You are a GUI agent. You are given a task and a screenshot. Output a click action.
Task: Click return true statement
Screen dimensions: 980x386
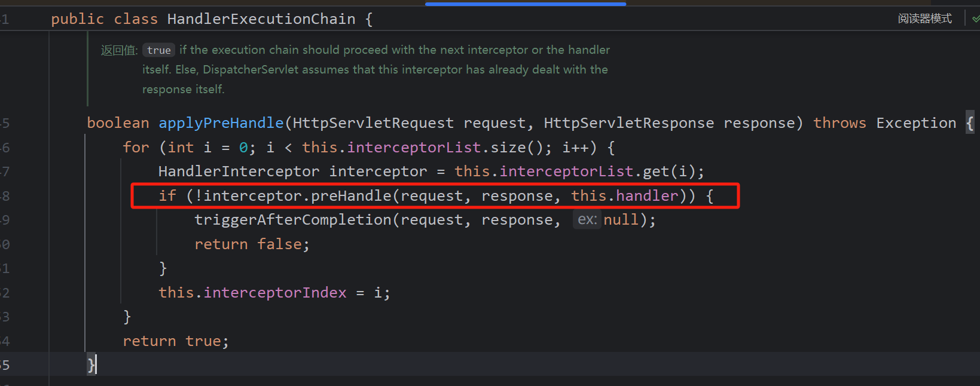pyautogui.click(x=175, y=341)
